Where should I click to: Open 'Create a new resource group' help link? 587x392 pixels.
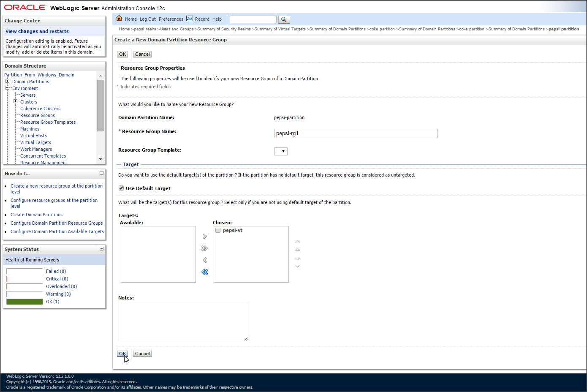[57, 189]
